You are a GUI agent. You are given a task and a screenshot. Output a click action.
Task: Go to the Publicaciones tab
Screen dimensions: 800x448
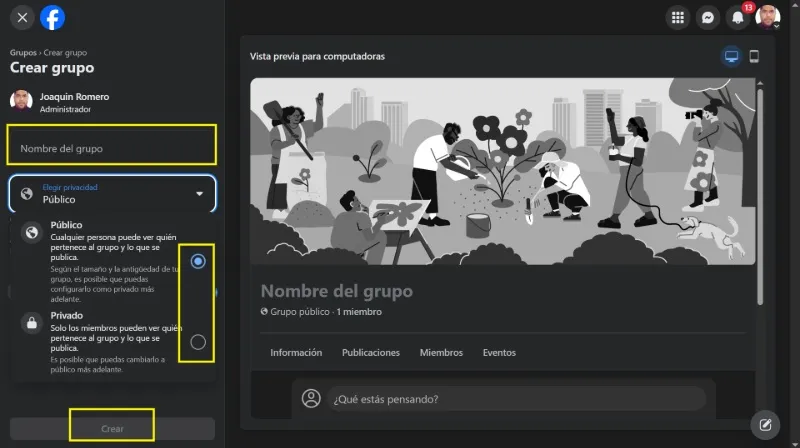click(371, 353)
